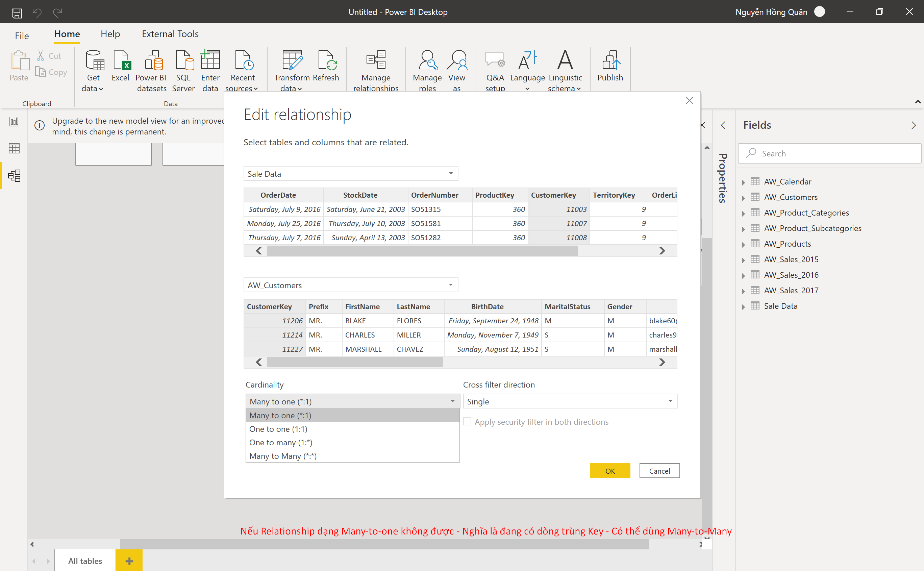Open Recent sources list
This screenshot has width=924, height=571.
(242, 71)
